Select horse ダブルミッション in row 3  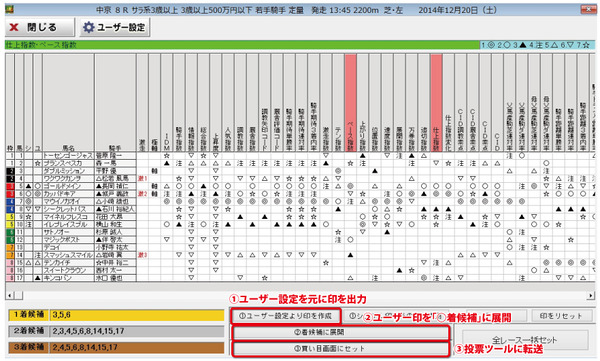point(68,171)
